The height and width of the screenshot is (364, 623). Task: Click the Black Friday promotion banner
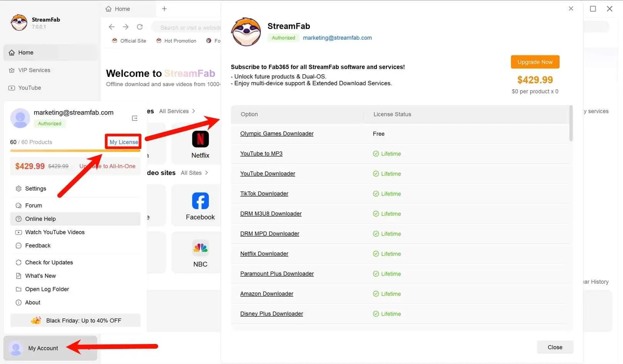pyautogui.click(x=75, y=321)
